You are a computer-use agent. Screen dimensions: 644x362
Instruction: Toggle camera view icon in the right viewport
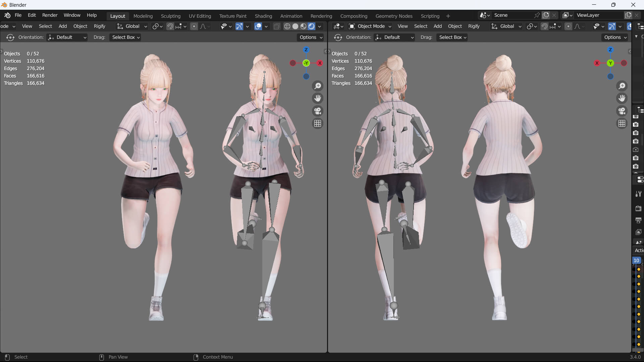coord(622,111)
